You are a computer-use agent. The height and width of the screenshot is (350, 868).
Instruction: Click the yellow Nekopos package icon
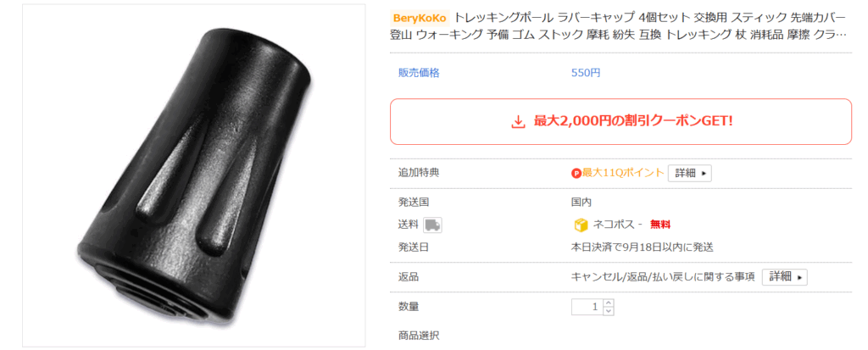click(x=581, y=225)
